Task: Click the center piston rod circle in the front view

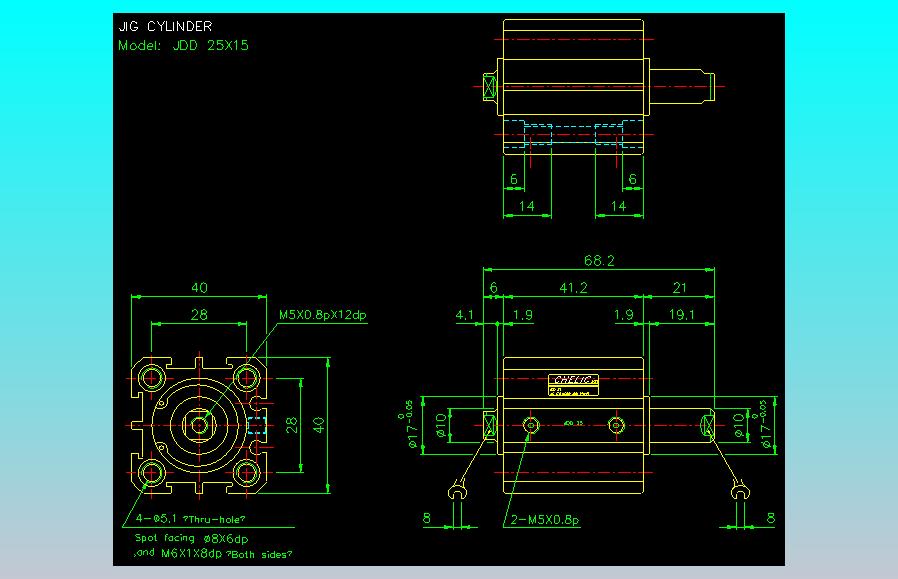Action: 199,426
